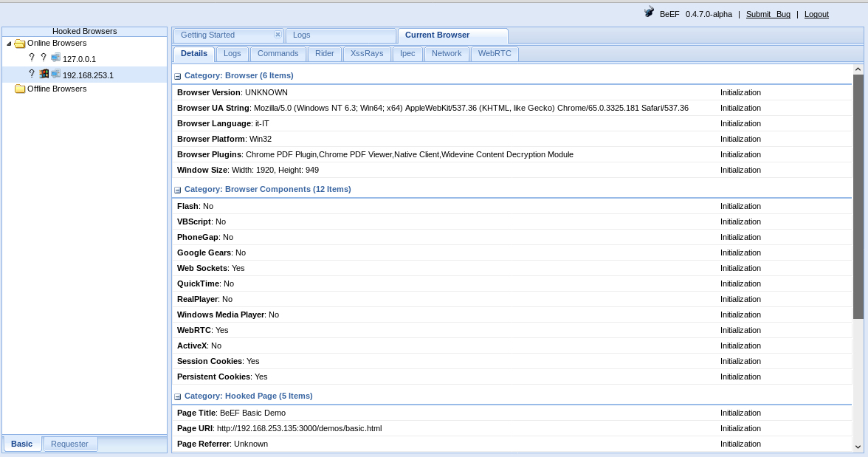Click the computer icon next to 192.168.253.1
The height and width of the screenshot is (457, 868).
tap(56, 74)
